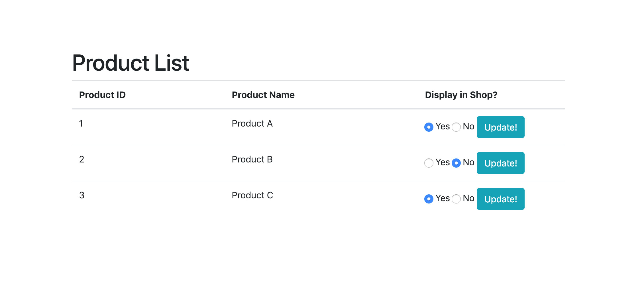This screenshot has height=289, width=644.
Task: Select the No radio button for Product B
Action: coord(456,163)
